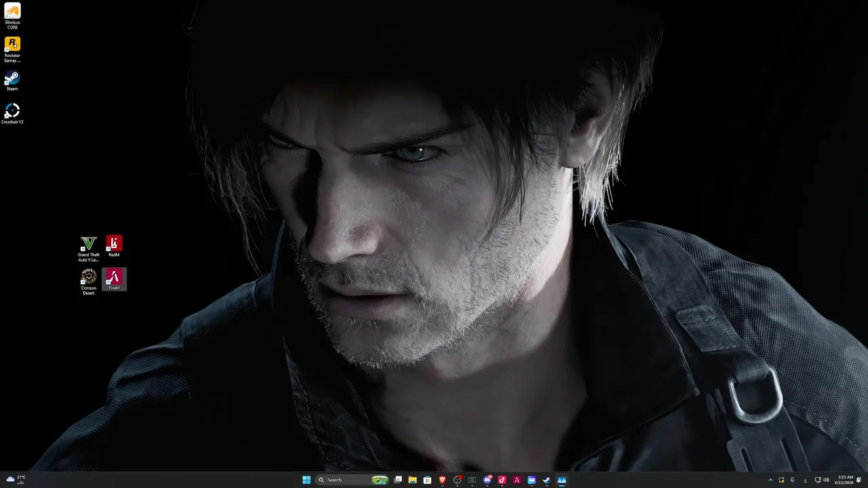Select the Steam desktop shortcut
Viewport: 868px width, 488px height.
pos(12,81)
